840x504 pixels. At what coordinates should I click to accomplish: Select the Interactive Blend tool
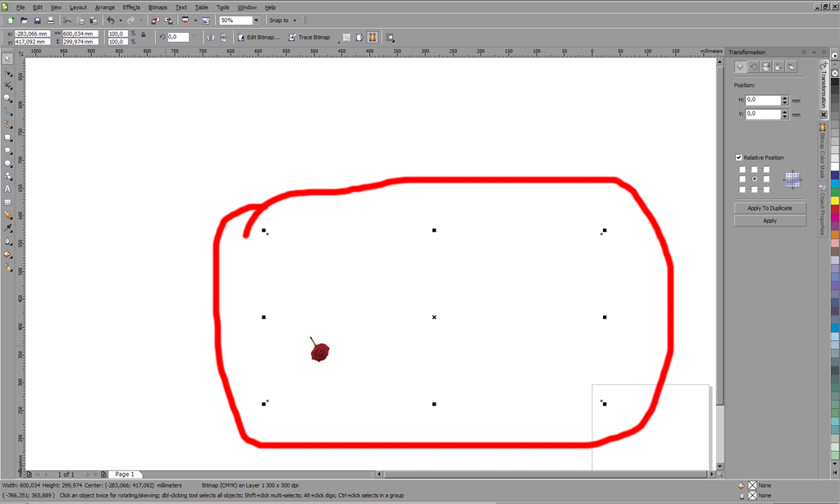7,215
